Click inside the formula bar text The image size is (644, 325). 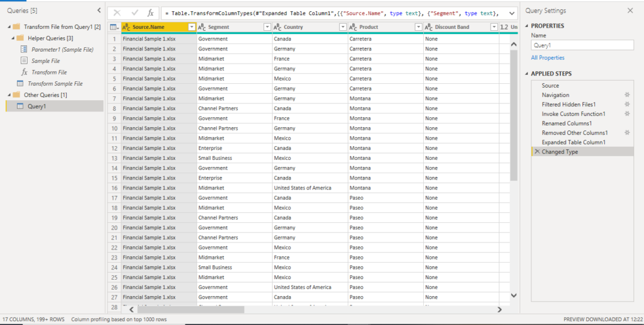coord(333,13)
